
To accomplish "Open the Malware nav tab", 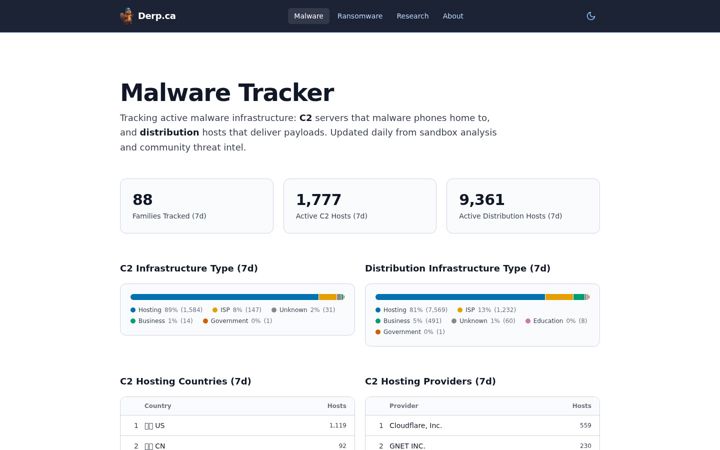I will (x=309, y=16).
